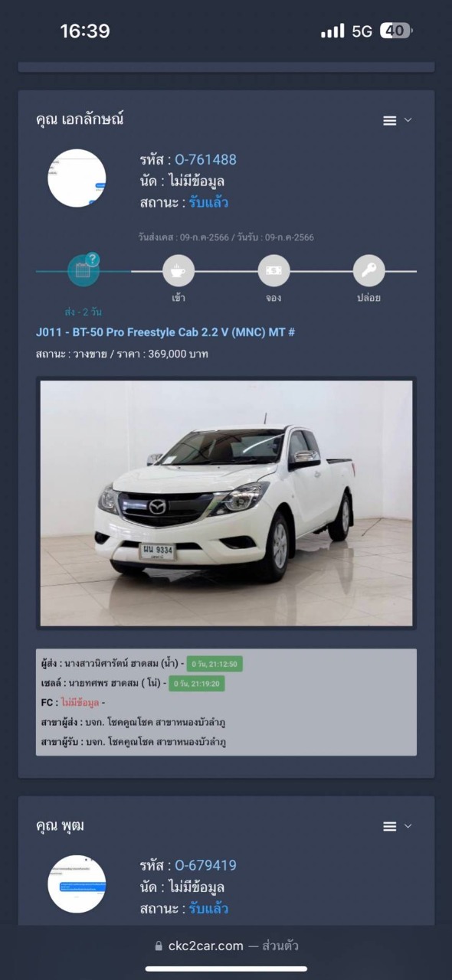Open J011 BT-50 Pro Freestyle Cab listing
This screenshot has height=980, width=452.
click(x=165, y=332)
